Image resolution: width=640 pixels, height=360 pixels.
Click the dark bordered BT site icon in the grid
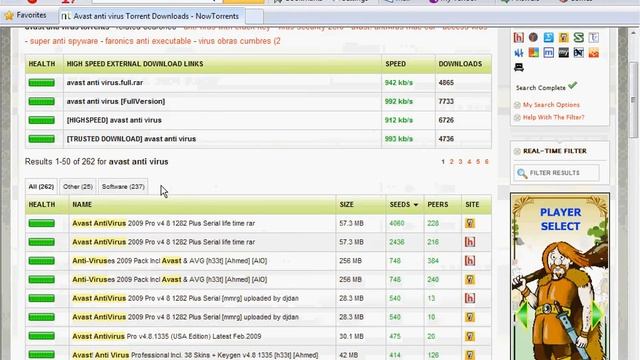[x=578, y=53]
